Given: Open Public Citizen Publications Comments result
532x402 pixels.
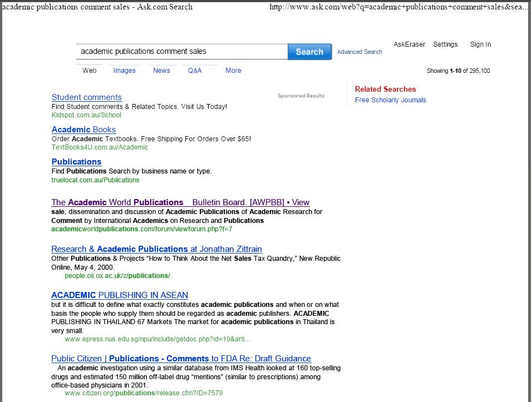Looking at the screenshot, I should coord(181,359).
